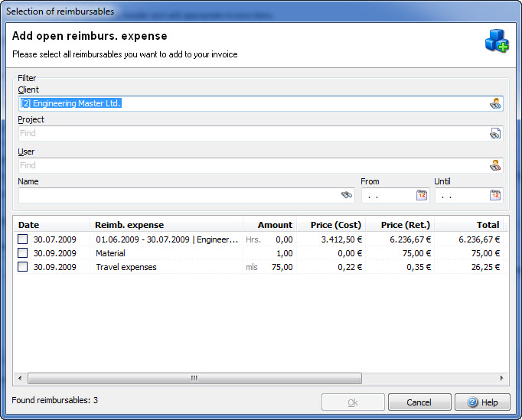Click 'Found reimbursables: 3' status text

54,400
